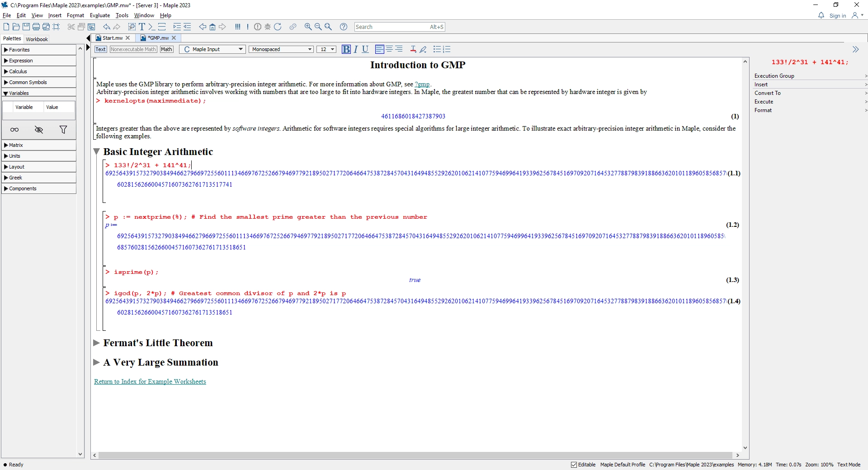Screen dimensions: 868x470
Task: Execute the entire worksheet (triple exclamation)
Action: click(238, 27)
